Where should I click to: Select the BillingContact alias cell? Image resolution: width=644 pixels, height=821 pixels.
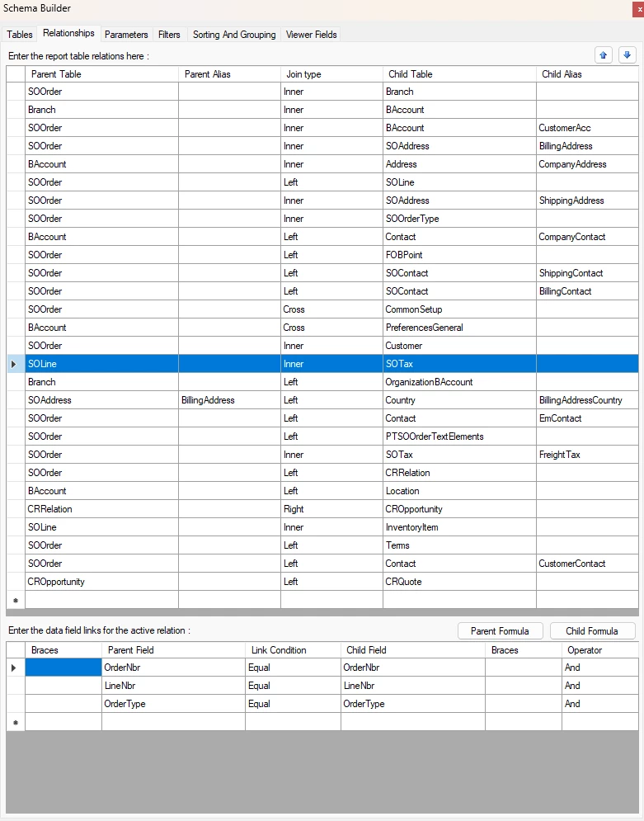point(587,291)
